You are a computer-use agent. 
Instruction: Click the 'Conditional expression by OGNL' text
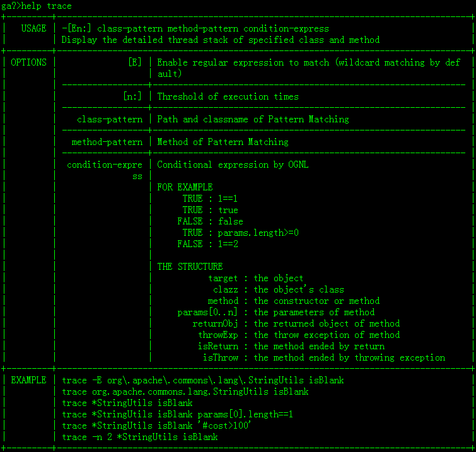233,165
